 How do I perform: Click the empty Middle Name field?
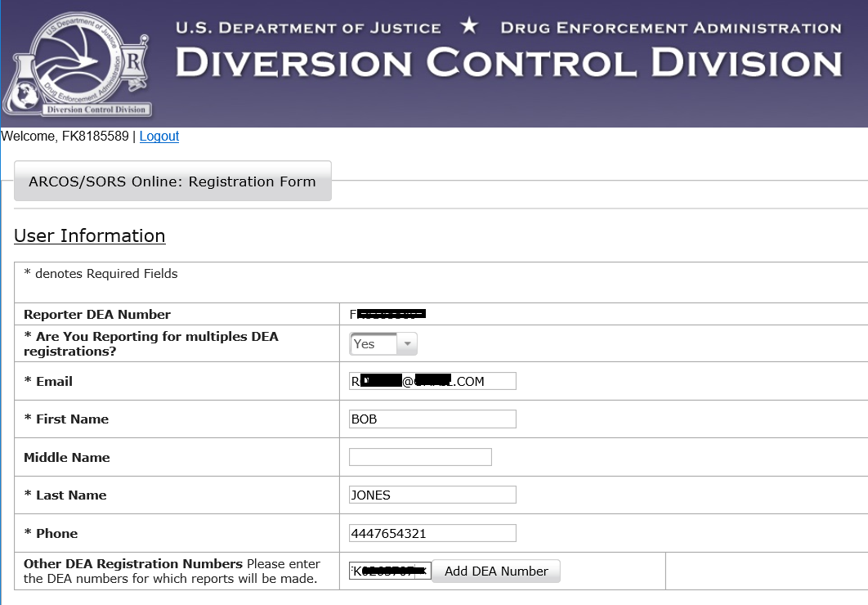coord(420,457)
